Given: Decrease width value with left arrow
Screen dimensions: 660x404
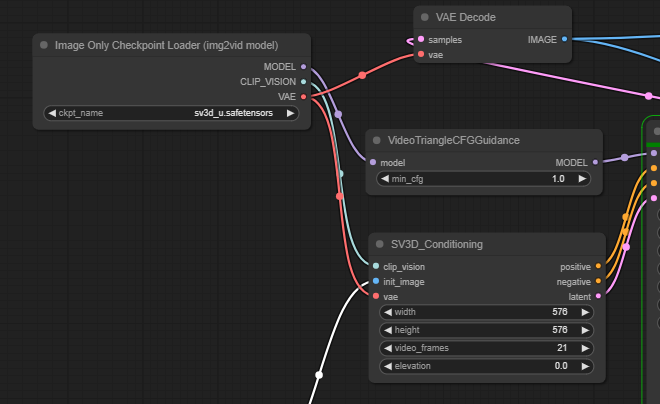Looking at the screenshot, I should [x=386, y=312].
